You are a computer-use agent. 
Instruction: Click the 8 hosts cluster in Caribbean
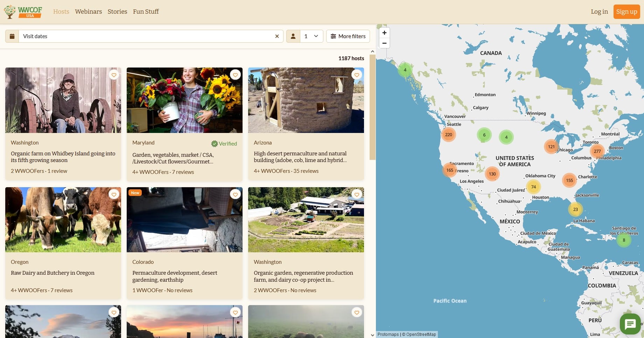pyautogui.click(x=624, y=240)
